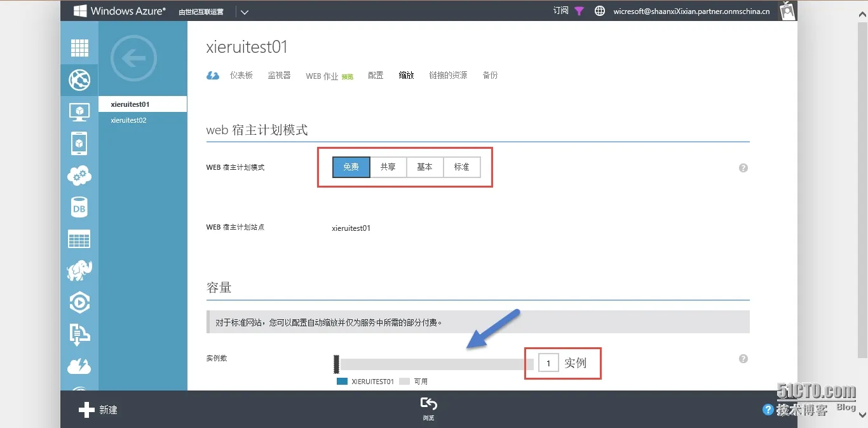Switch to the 配置 tab
The height and width of the screenshot is (428, 868).
[376, 75]
